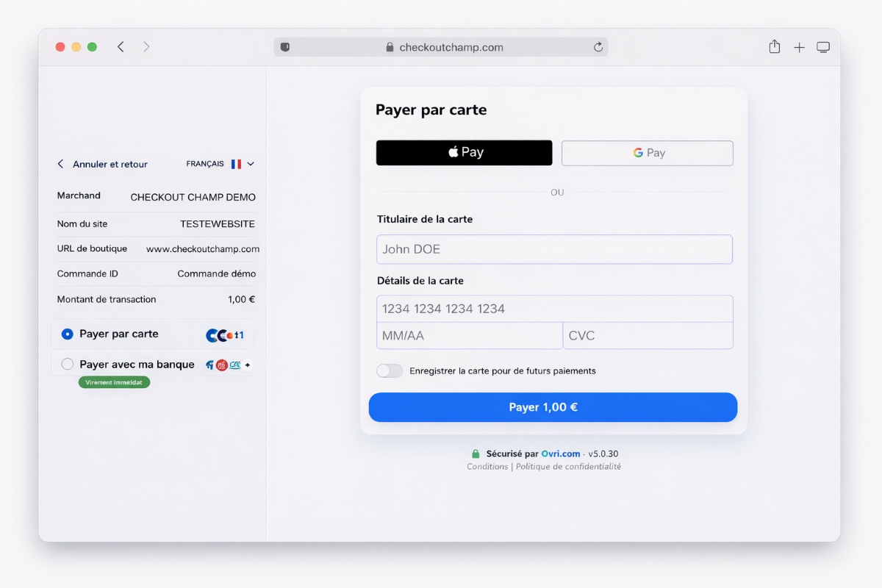882x588 pixels.
Task: Click the Payer par carte heading
Action: click(x=431, y=110)
